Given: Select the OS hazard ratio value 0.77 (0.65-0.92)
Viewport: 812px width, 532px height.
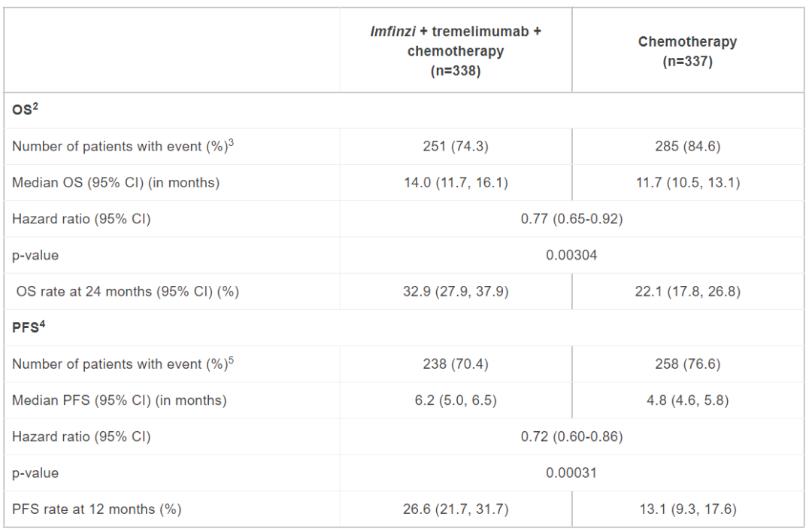Looking at the screenshot, I should point(571,219).
